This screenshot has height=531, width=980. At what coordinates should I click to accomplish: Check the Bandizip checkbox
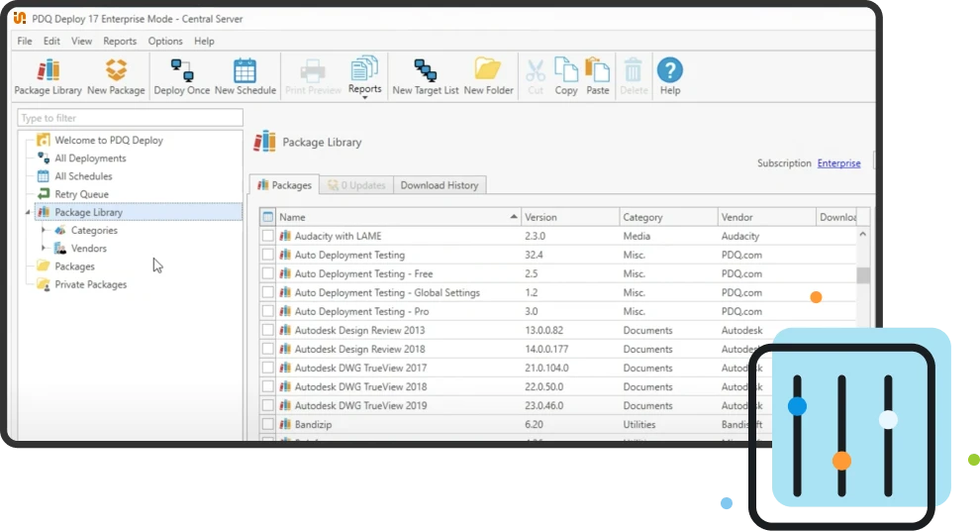[x=267, y=424]
